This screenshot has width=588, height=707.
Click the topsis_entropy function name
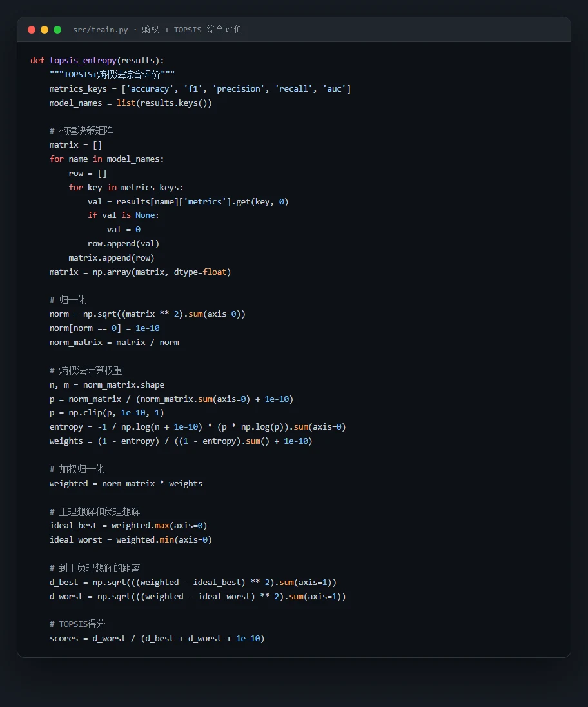tap(83, 61)
